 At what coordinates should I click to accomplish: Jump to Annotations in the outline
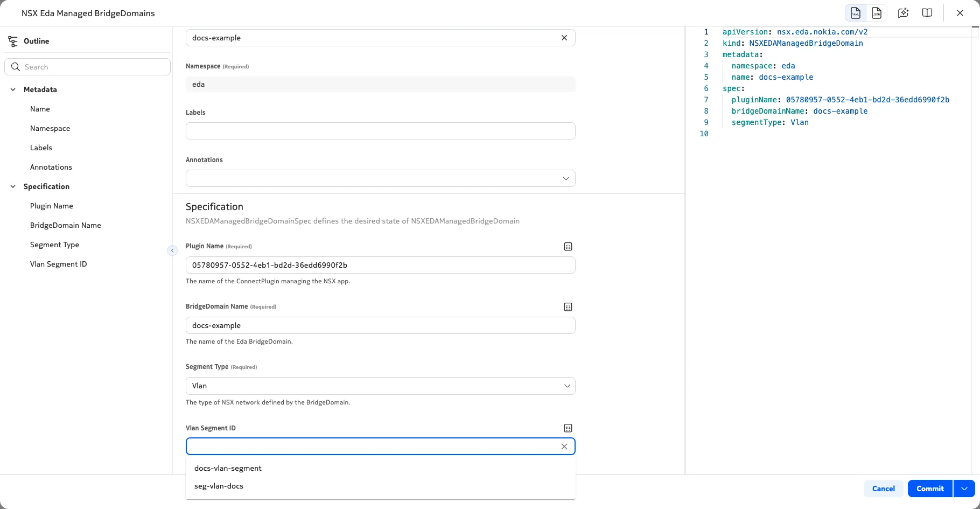[51, 167]
